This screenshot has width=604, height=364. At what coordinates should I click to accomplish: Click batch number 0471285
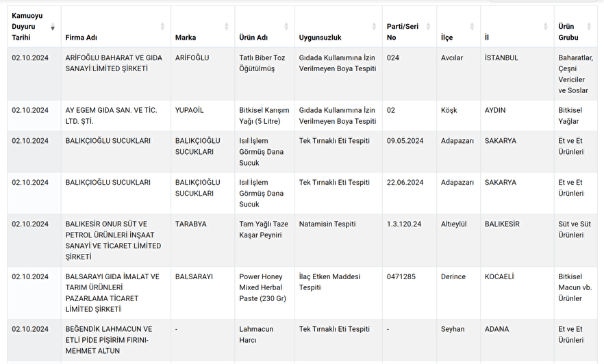point(401,276)
